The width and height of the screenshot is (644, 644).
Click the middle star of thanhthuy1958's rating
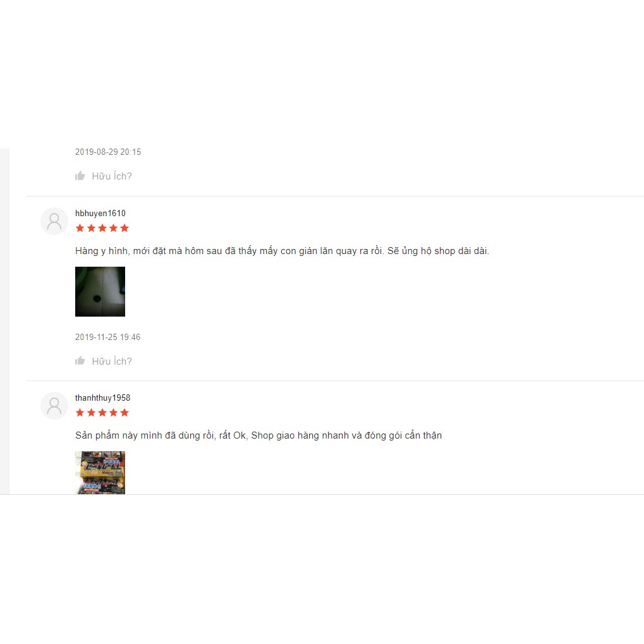coord(102,412)
